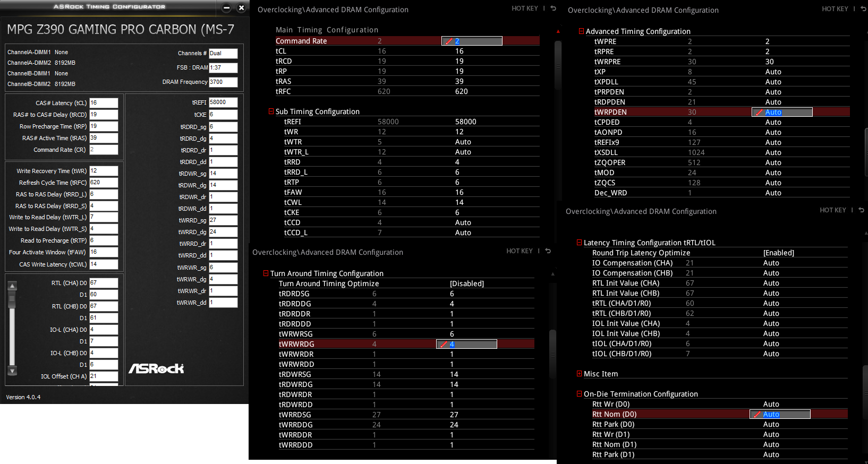Select the Rtt Park (D1) row
This screenshot has height=464, width=868.
click(x=720, y=454)
